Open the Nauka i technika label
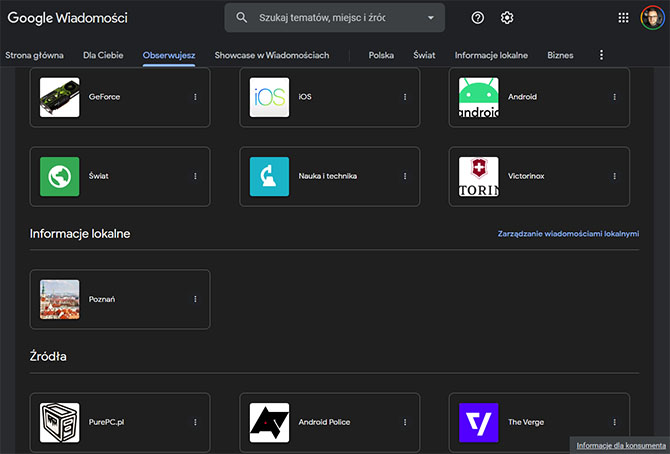 (327, 176)
